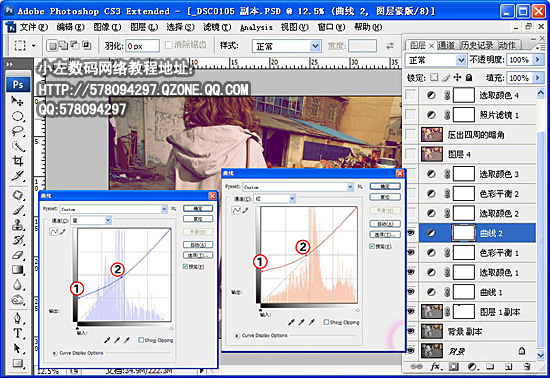
Task: Click Create new adjustment layer icon
Action: [472, 367]
